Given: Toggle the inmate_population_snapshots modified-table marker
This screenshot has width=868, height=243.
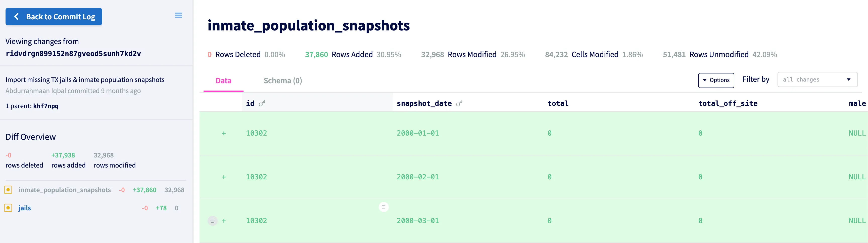Looking at the screenshot, I should click(8, 190).
